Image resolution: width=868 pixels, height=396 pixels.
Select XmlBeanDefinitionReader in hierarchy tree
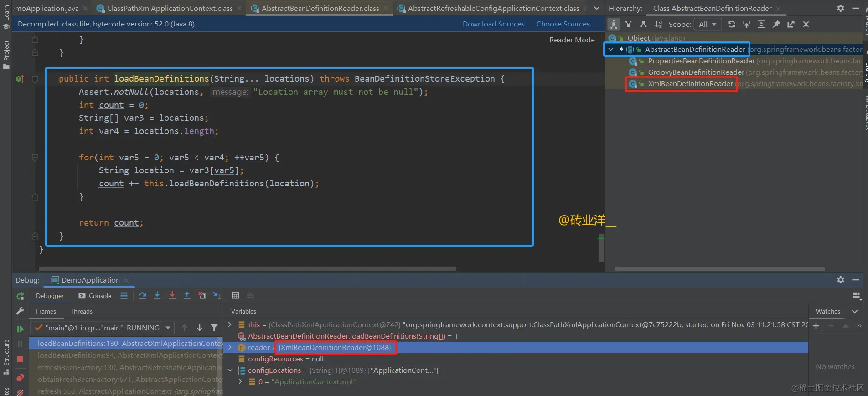[690, 84]
